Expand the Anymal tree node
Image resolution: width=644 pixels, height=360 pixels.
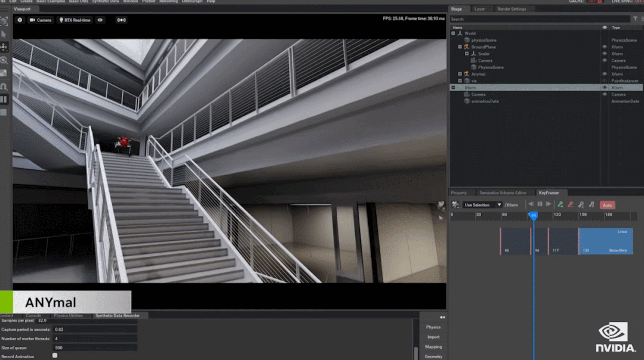(x=460, y=74)
